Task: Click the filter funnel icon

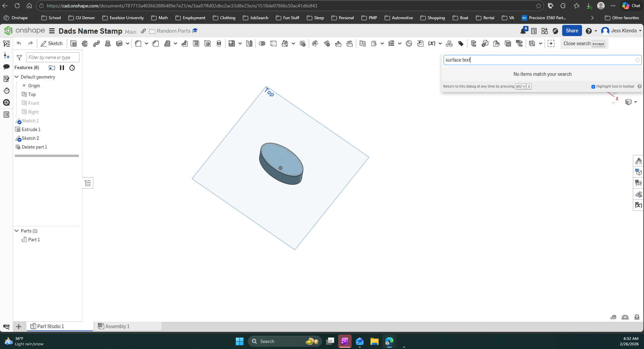Action: [x=20, y=58]
